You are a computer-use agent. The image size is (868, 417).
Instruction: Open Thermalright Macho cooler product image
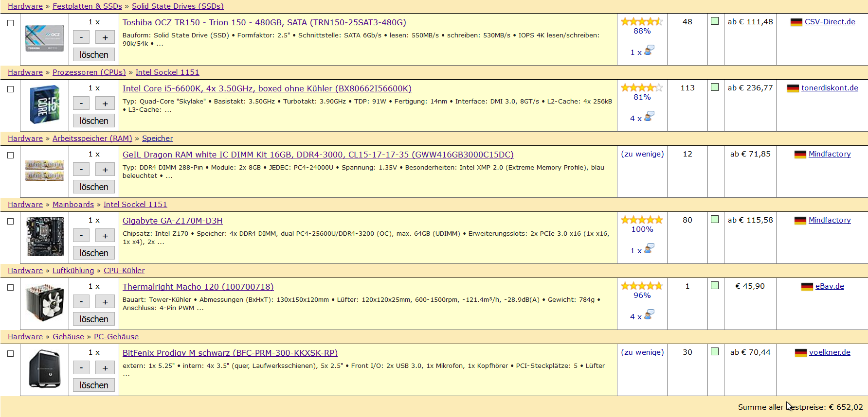[45, 303]
